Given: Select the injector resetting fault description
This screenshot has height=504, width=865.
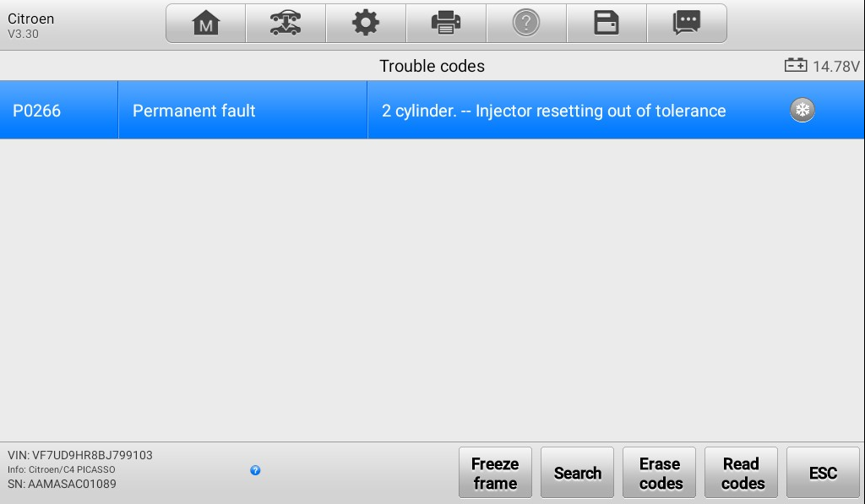Looking at the screenshot, I should [554, 111].
